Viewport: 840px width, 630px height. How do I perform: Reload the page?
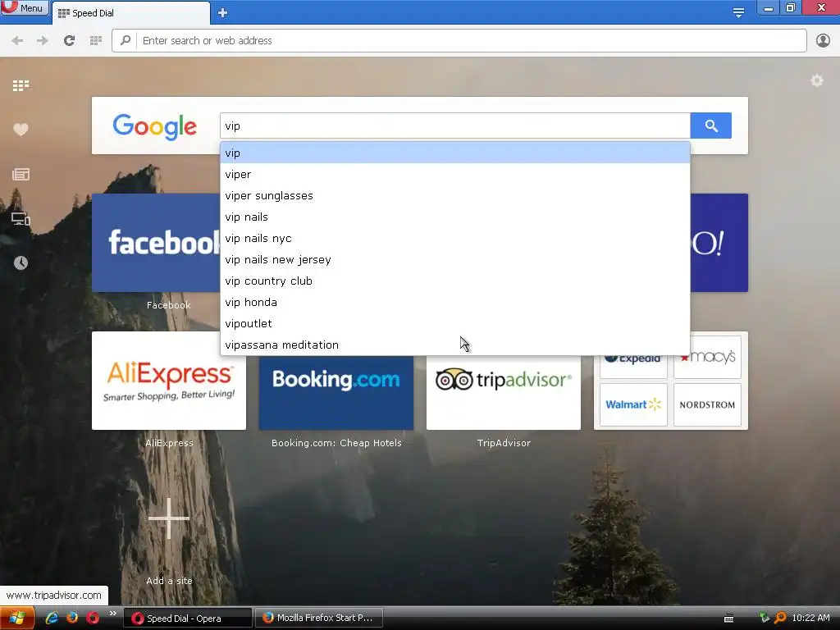point(69,41)
